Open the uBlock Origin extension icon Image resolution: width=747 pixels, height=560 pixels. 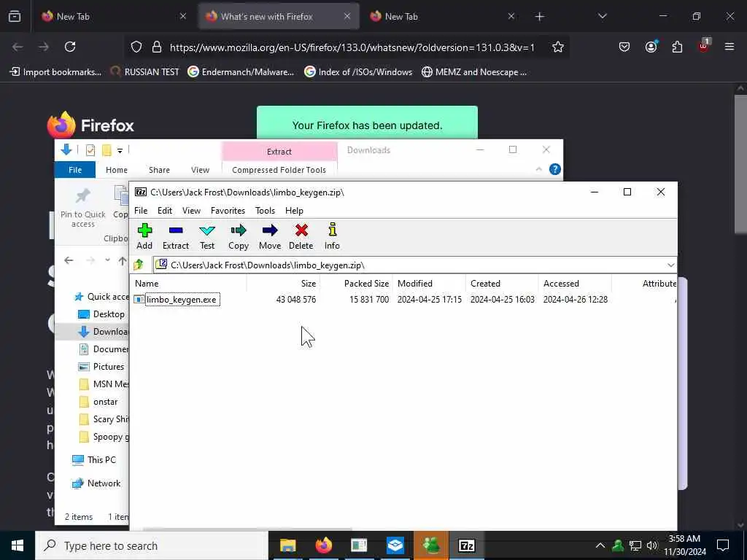tap(704, 46)
